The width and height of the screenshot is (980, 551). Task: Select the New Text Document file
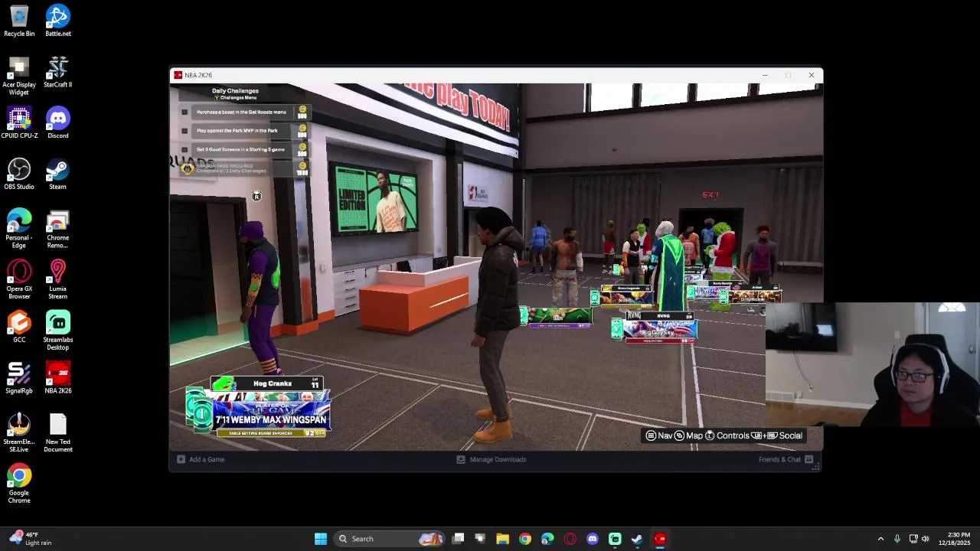pos(58,433)
